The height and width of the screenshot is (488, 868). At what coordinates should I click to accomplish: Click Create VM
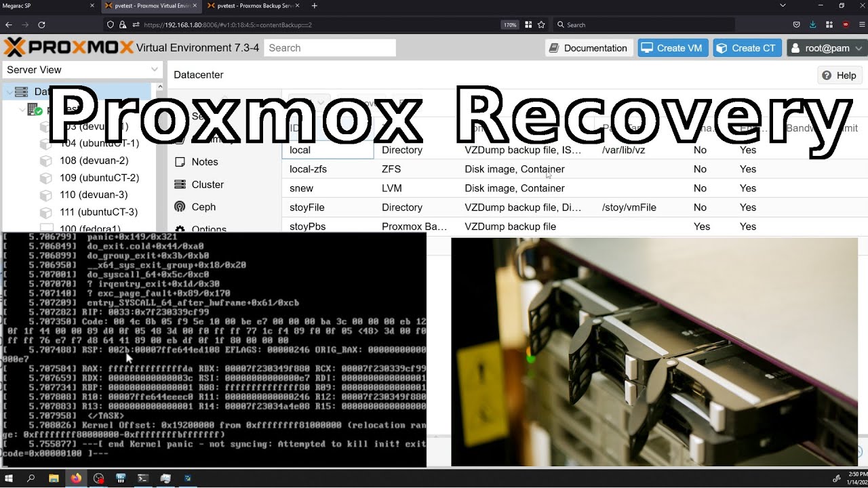point(673,47)
